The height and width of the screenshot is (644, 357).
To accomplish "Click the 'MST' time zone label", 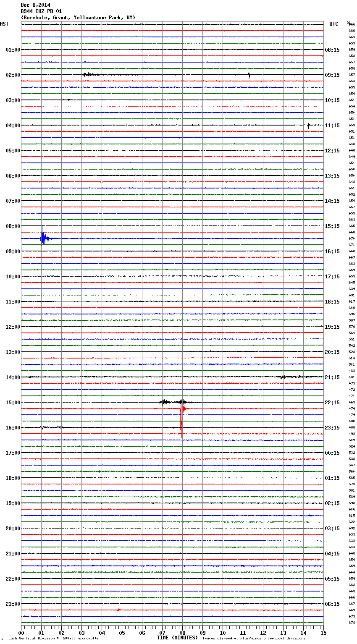I will 4,24.
